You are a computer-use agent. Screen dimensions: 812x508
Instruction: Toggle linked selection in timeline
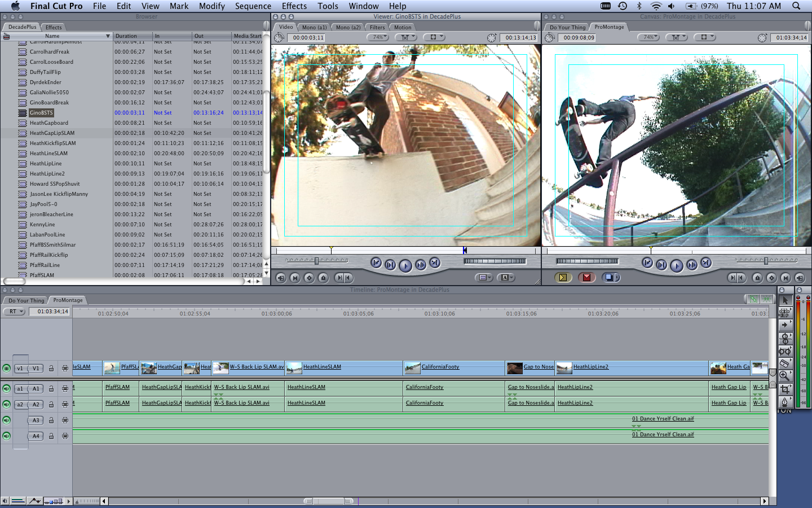pos(753,299)
